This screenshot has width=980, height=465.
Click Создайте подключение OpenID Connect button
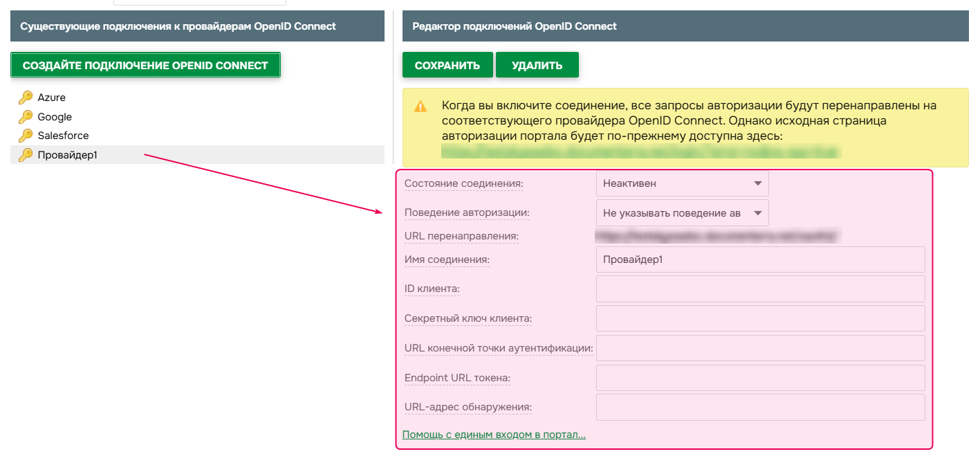[145, 65]
